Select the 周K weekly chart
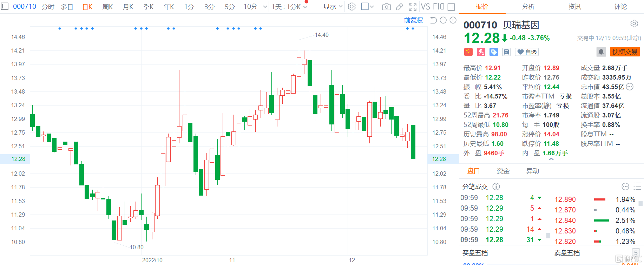The image size is (644, 265). pos(108,7)
